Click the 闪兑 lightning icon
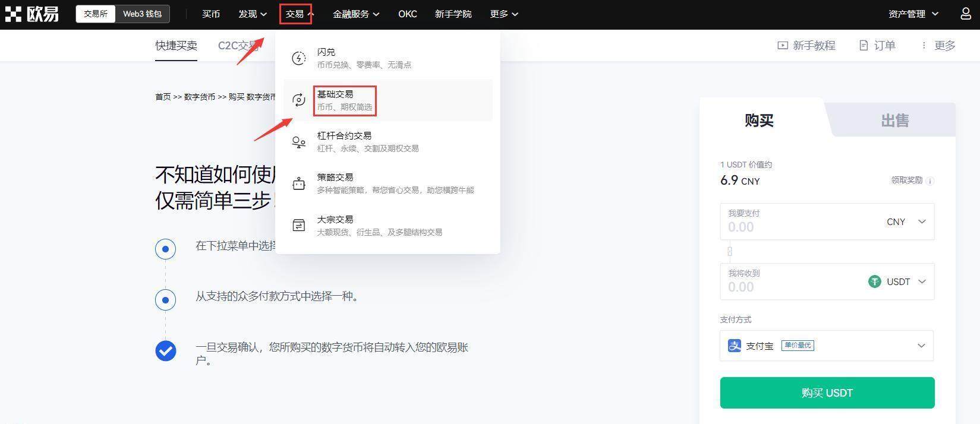The width and height of the screenshot is (980, 424). point(299,58)
